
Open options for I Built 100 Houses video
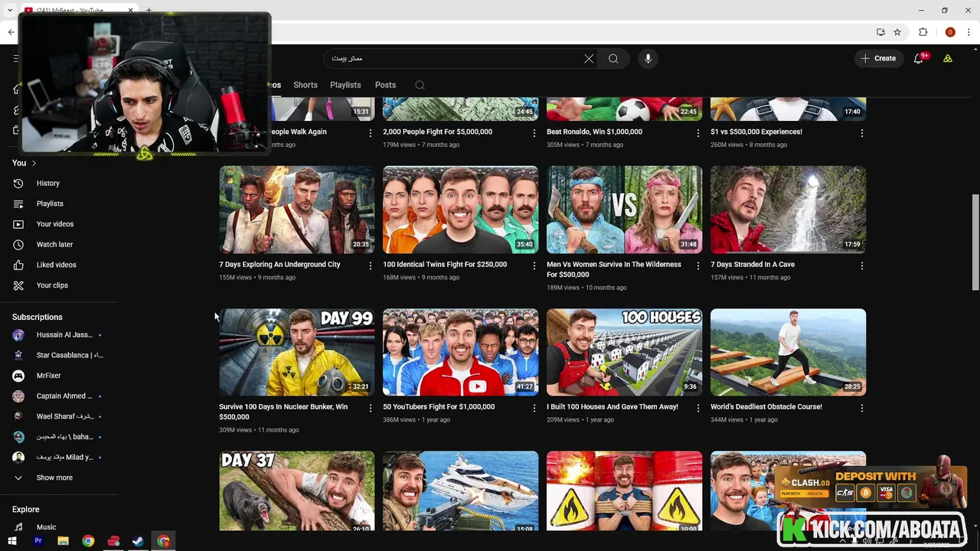pyautogui.click(x=697, y=408)
